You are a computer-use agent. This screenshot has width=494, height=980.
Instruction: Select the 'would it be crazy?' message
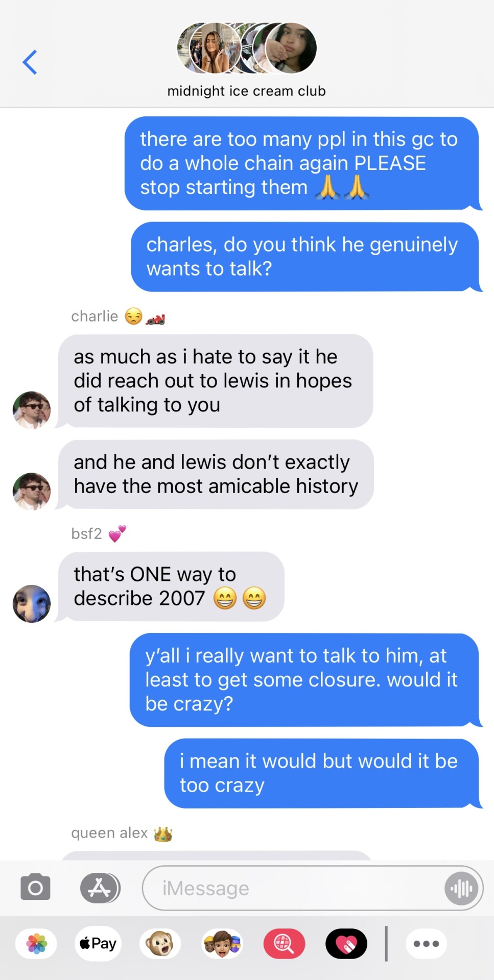(304, 680)
